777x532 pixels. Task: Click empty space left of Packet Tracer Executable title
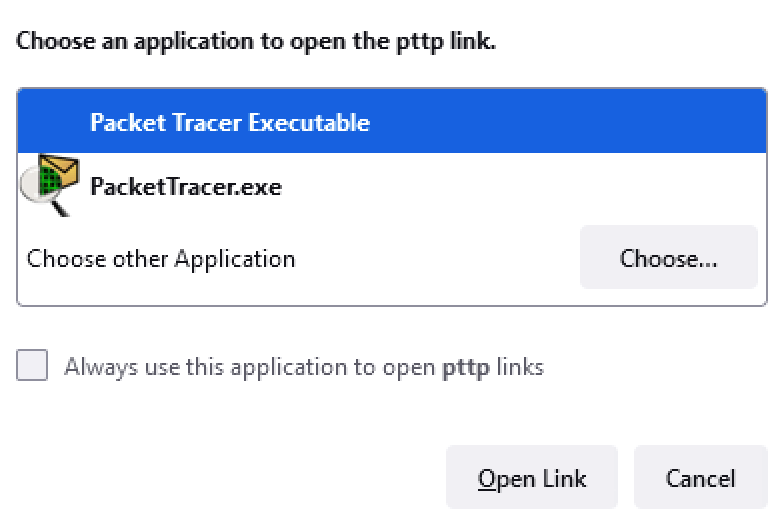point(53,121)
